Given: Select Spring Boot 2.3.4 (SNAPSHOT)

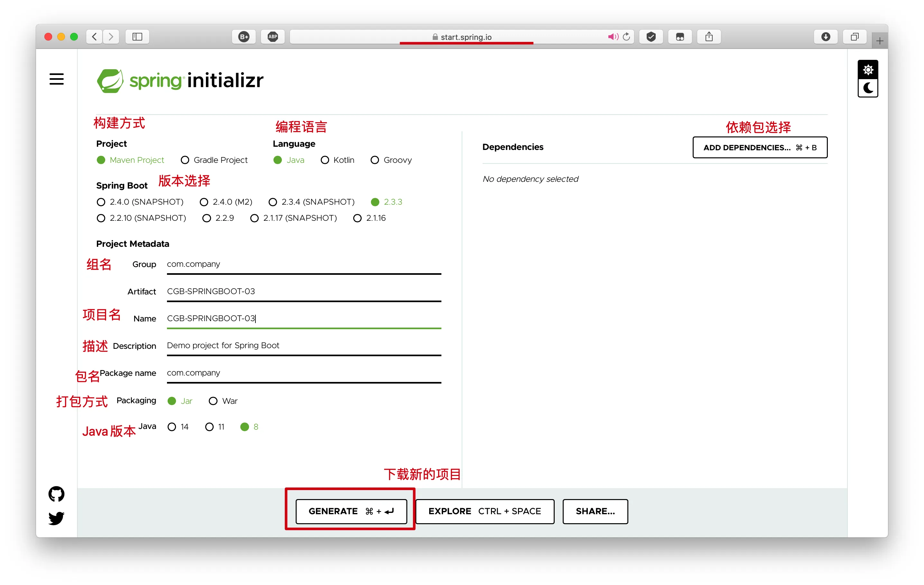Looking at the screenshot, I should click(x=311, y=202).
